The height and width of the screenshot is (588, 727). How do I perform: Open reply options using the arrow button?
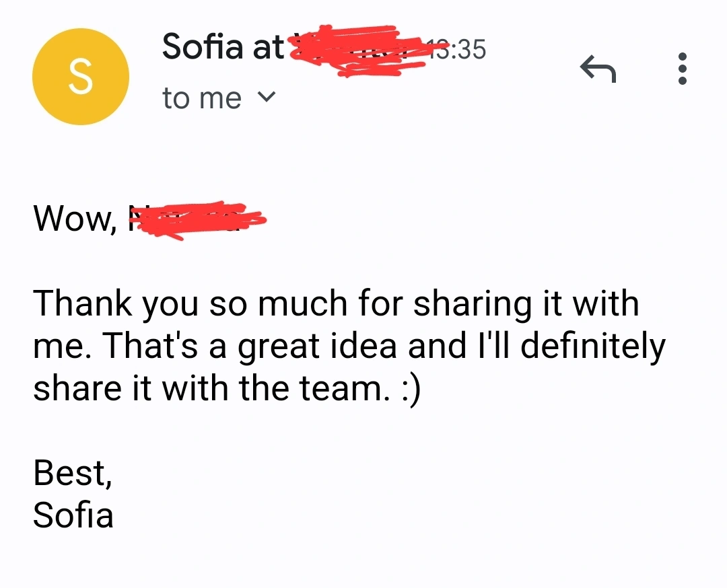point(598,67)
